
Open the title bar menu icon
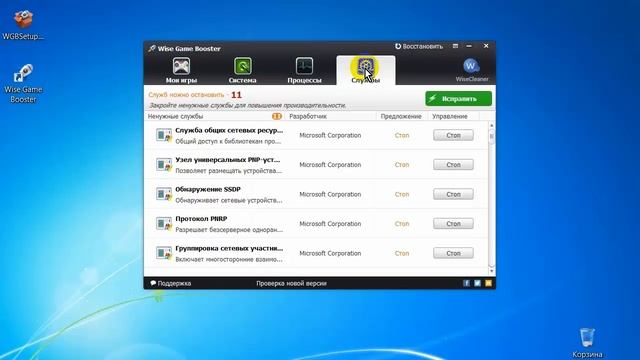coord(455,46)
